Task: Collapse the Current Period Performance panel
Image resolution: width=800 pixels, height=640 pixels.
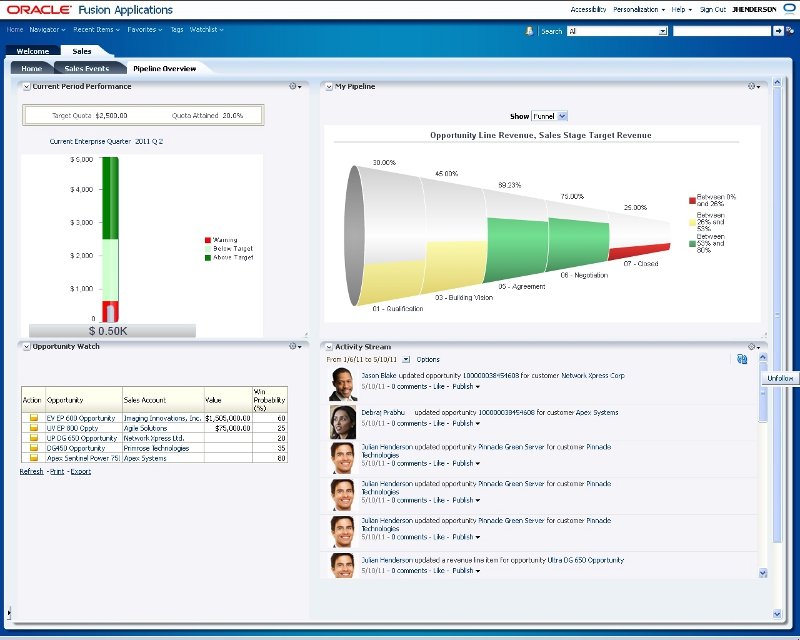Action: tap(27, 87)
